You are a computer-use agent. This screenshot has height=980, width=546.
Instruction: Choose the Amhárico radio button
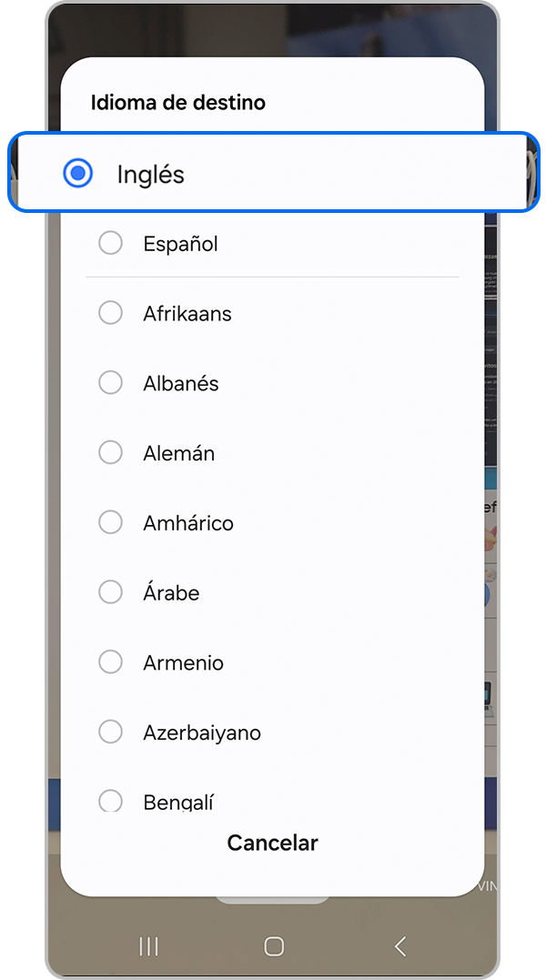(x=110, y=522)
